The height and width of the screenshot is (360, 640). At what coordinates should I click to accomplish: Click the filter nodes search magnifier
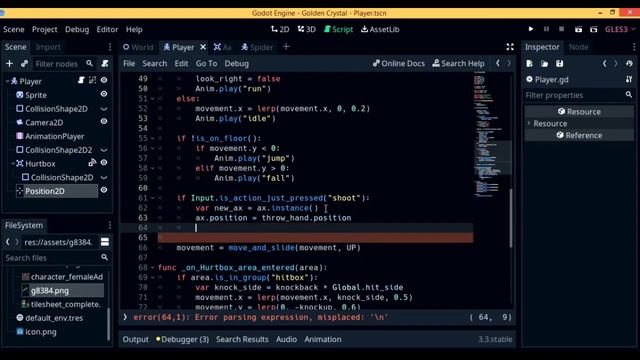click(89, 63)
